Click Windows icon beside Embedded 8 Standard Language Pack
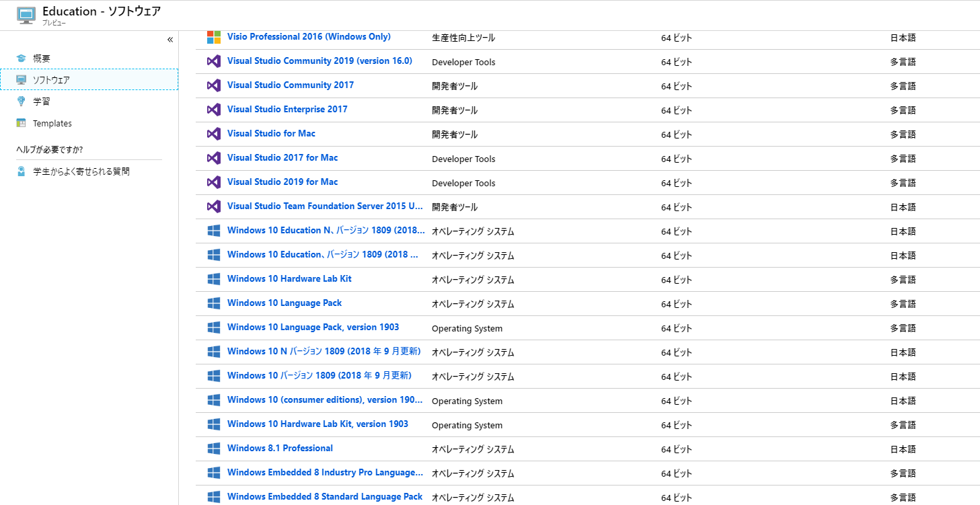Image resolution: width=980 pixels, height=505 pixels. (x=214, y=497)
